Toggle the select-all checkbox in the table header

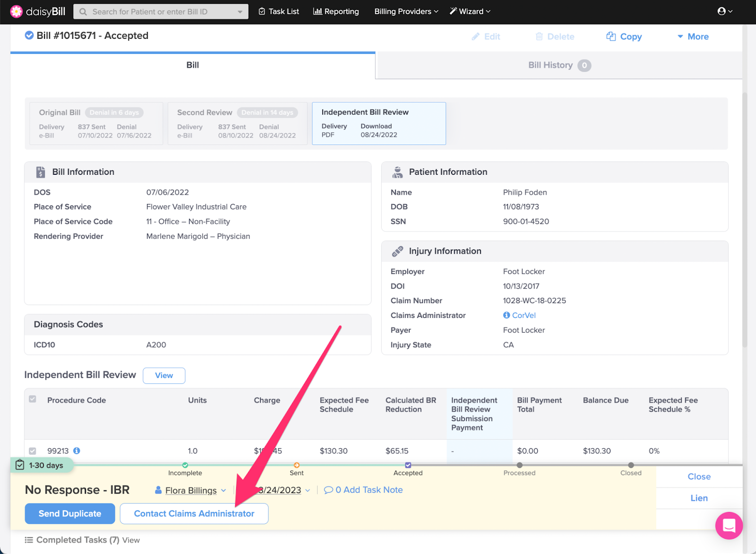click(33, 399)
